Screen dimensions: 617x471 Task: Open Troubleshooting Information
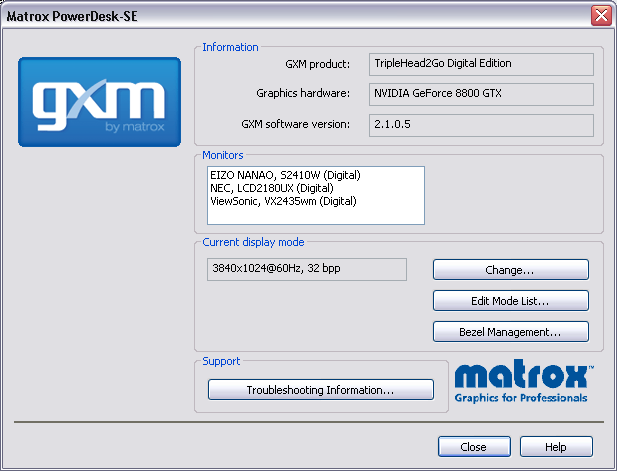pyautogui.click(x=321, y=390)
